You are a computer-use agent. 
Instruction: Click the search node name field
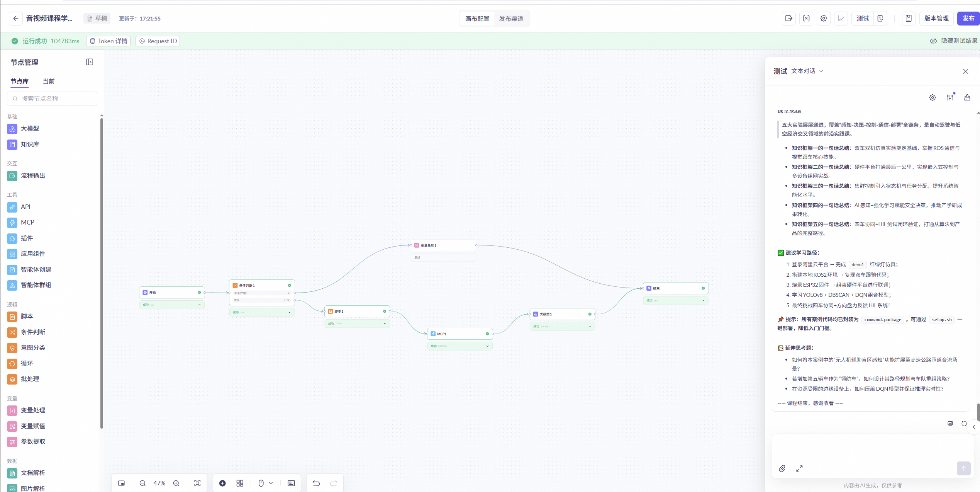[52, 99]
